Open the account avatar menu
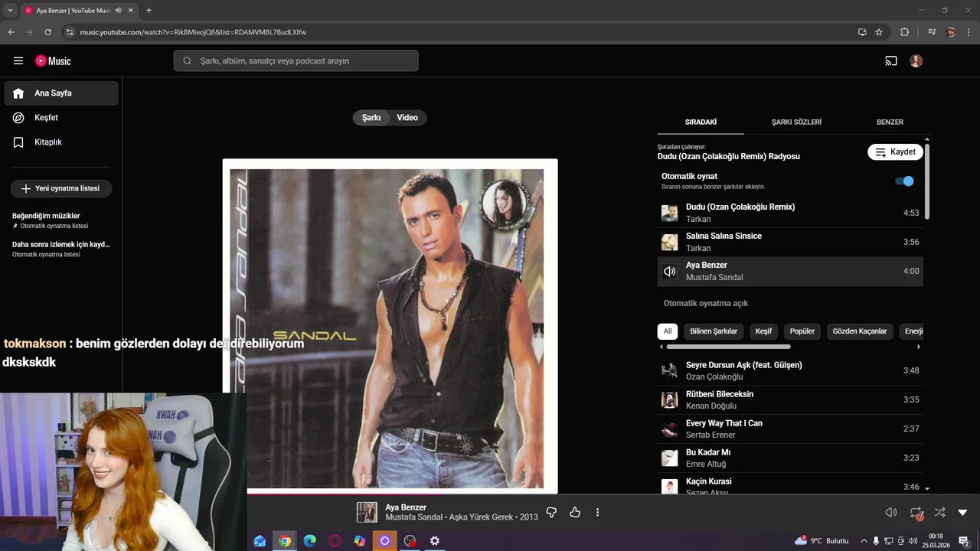The height and width of the screenshot is (551, 980). point(916,61)
